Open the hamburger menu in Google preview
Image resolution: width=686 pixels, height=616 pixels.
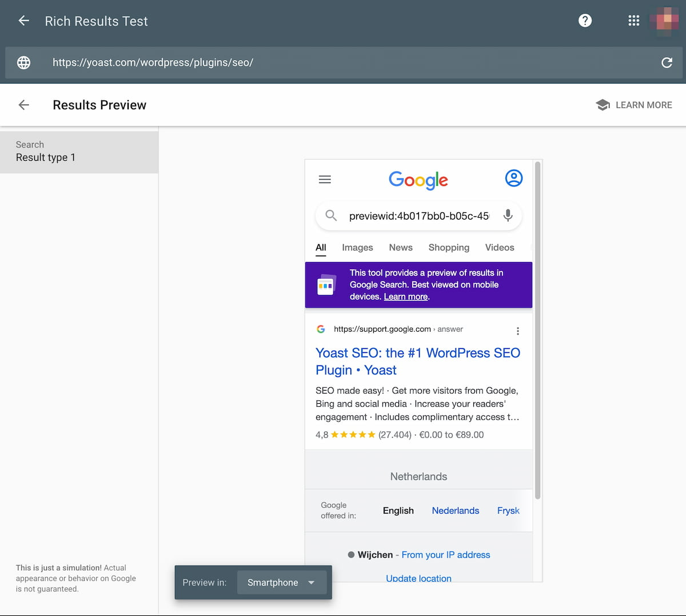pyautogui.click(x=325, y=180)
